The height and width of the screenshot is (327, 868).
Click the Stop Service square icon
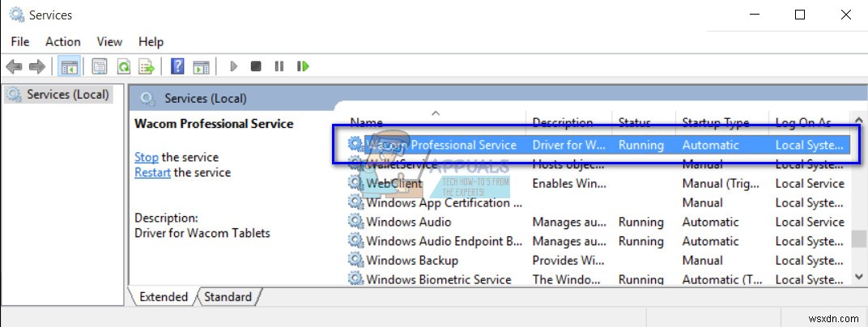(x=256, y=66)
